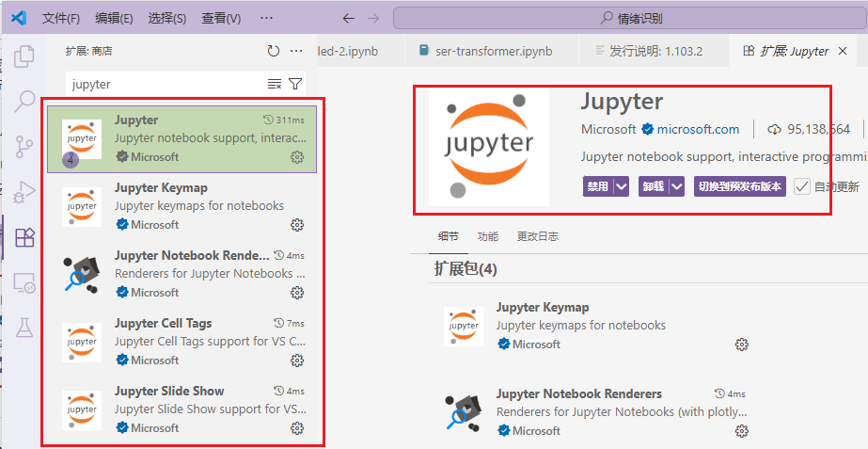Open manage gear for Jupyter extension
Screen dimensions: 868x449
(297, 157)
